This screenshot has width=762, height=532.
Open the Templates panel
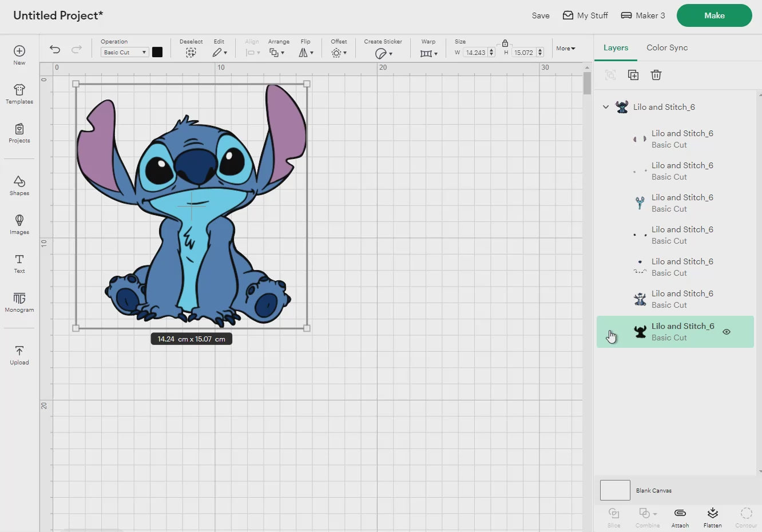click(x=19, y=94)
